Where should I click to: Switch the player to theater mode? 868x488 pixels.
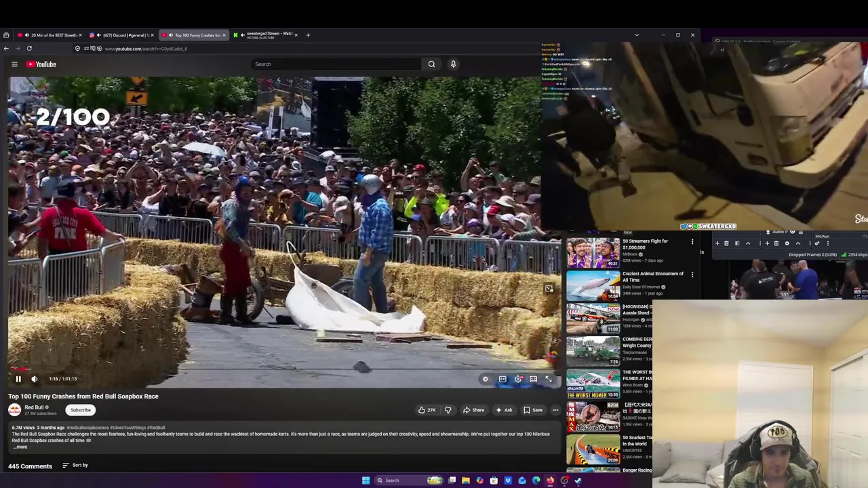[x=534, y=379]
